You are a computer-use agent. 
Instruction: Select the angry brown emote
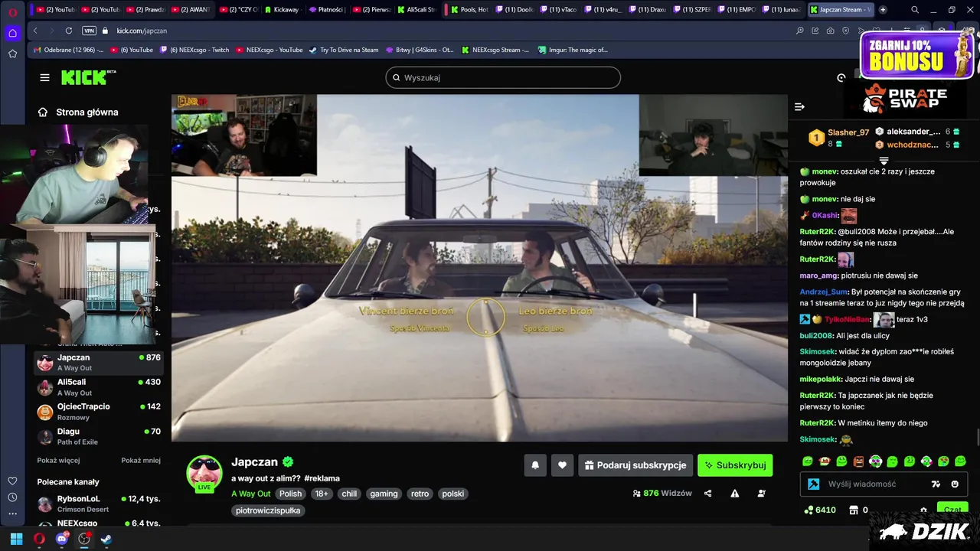(x=858, y=461)
